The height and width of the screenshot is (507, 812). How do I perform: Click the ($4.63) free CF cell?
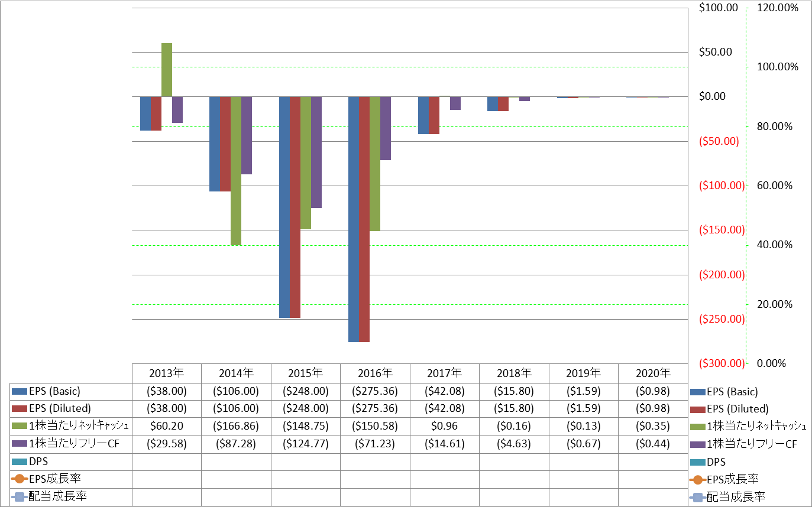coord(514,444)
